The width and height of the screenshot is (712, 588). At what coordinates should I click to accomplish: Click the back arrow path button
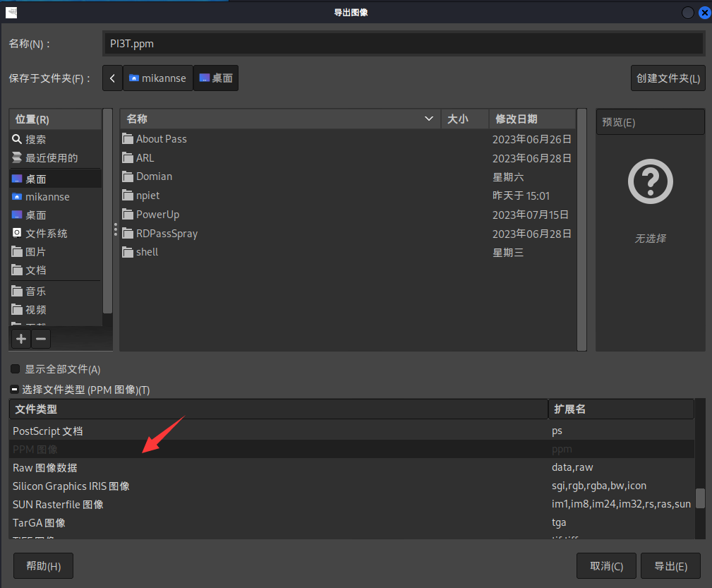click(x=112, y=78)
